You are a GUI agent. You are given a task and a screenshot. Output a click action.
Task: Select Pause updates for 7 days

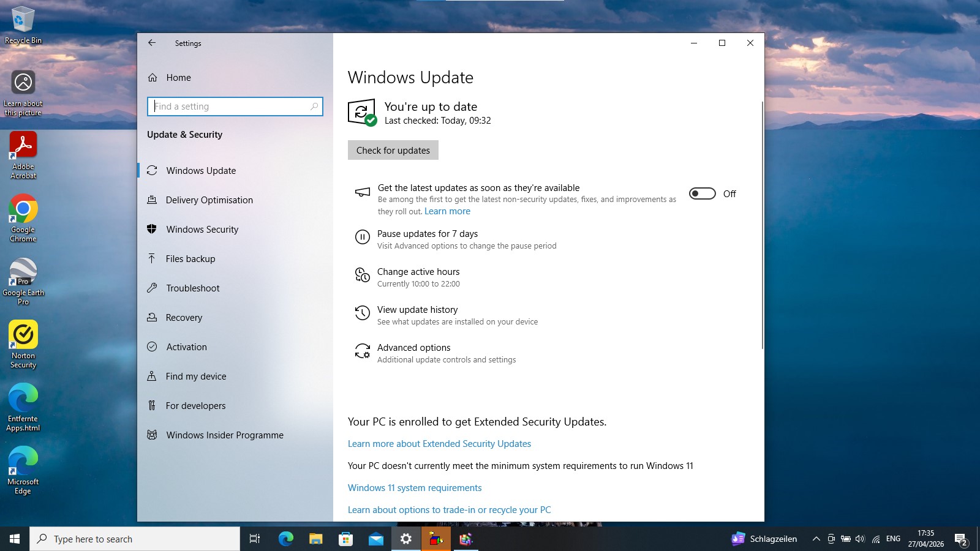[428, 234]
